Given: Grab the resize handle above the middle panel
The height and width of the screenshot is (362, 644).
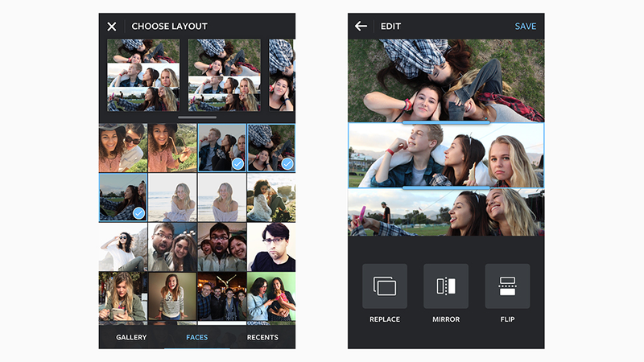Looking at the screenshot, I should (x=446, y=122).
